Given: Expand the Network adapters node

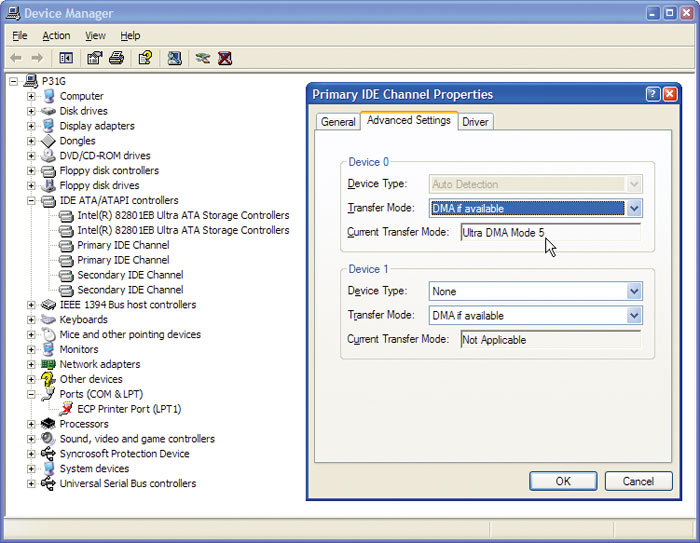Looking at the screenshot, I should (x=32, y=364).
